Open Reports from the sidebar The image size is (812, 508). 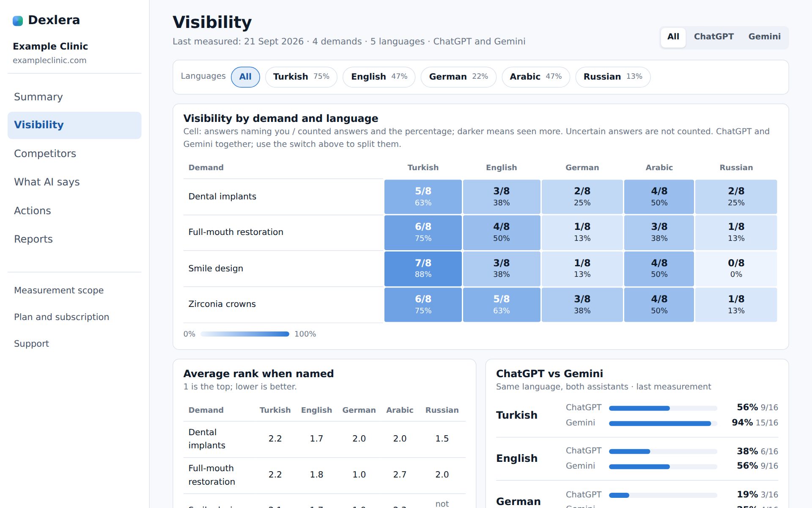(x=74, y=239)
